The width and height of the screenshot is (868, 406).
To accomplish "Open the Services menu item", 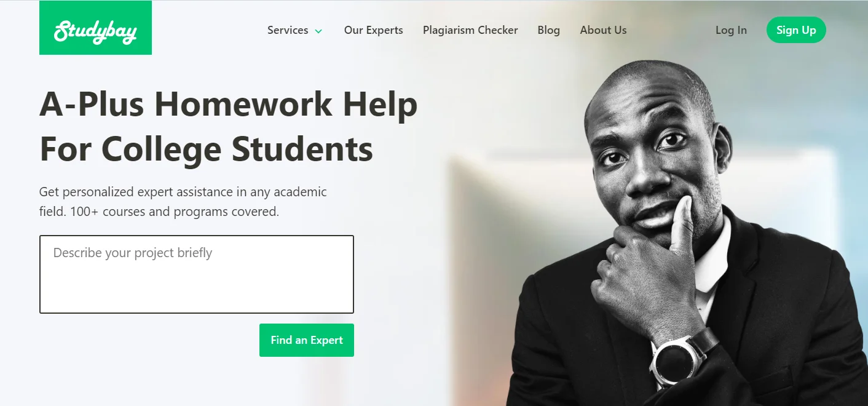I will click(288, 30).
